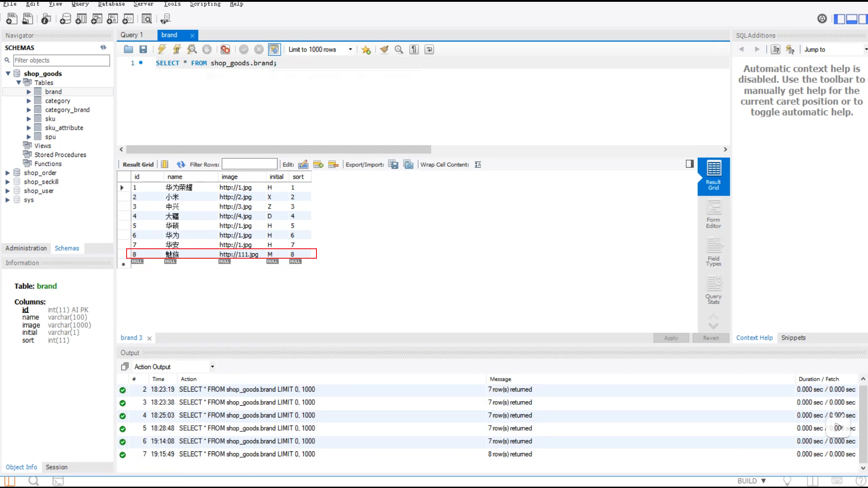Open find panel with magnifier icon
868x488 pixels.
pos(399,49)
